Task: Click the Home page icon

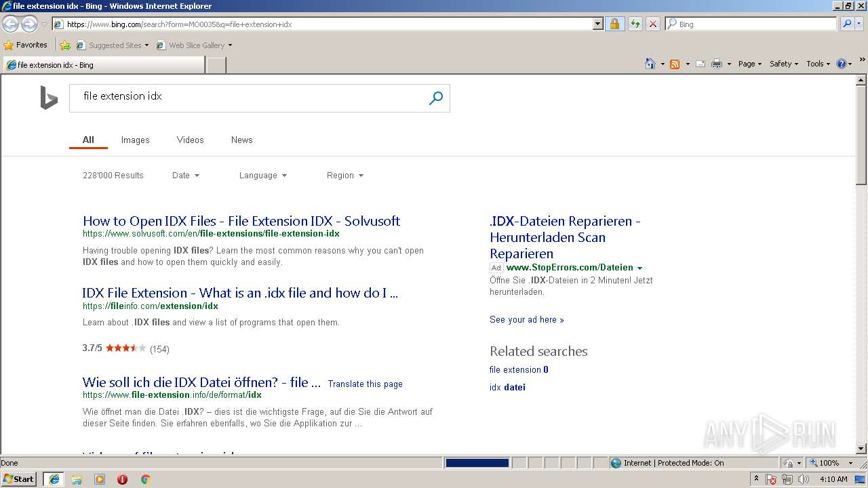Action: (650, 64)
